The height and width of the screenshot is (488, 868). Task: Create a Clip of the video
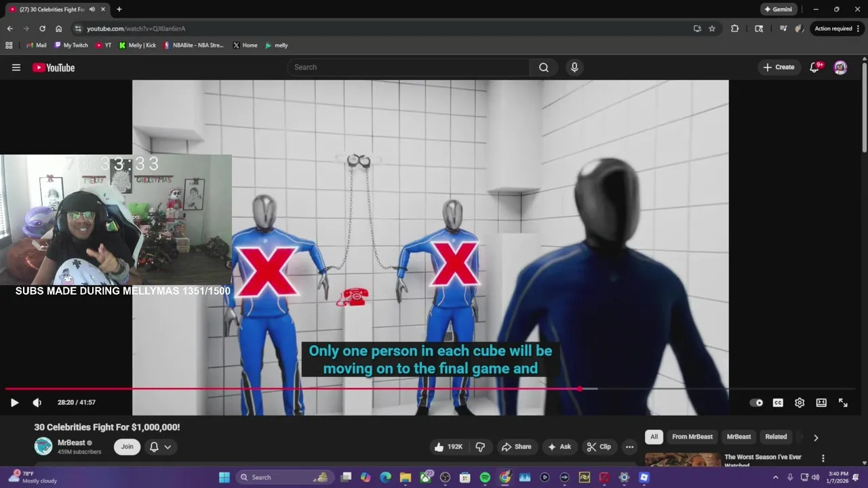pyautogui.click(x=599, y=447)
